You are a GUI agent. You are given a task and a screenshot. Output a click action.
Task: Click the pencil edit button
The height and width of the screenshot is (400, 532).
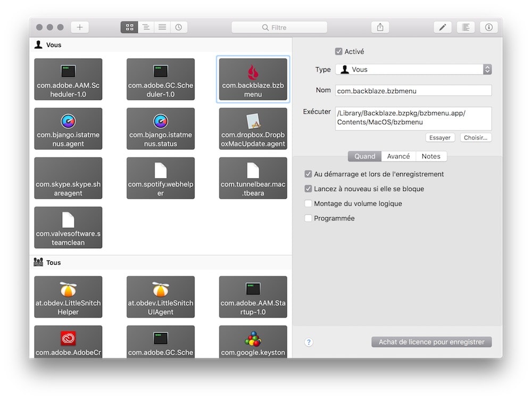tap(443, 27)
